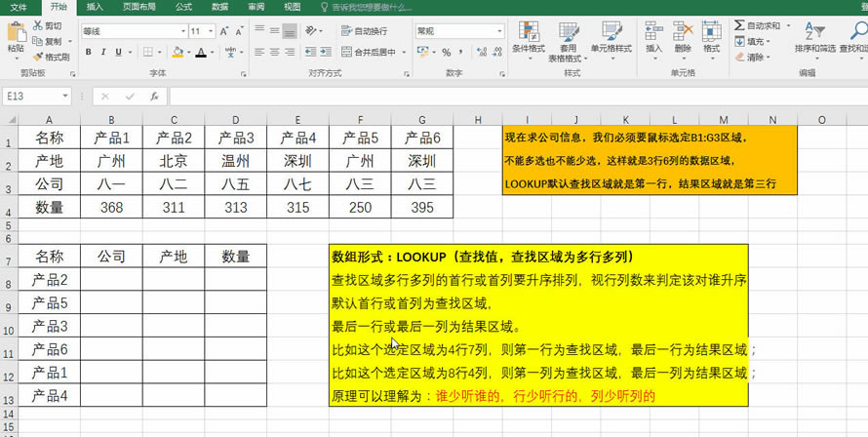Click the accounting number format icon
Screen dimensions: 868x437
click(x=423, y=52)
